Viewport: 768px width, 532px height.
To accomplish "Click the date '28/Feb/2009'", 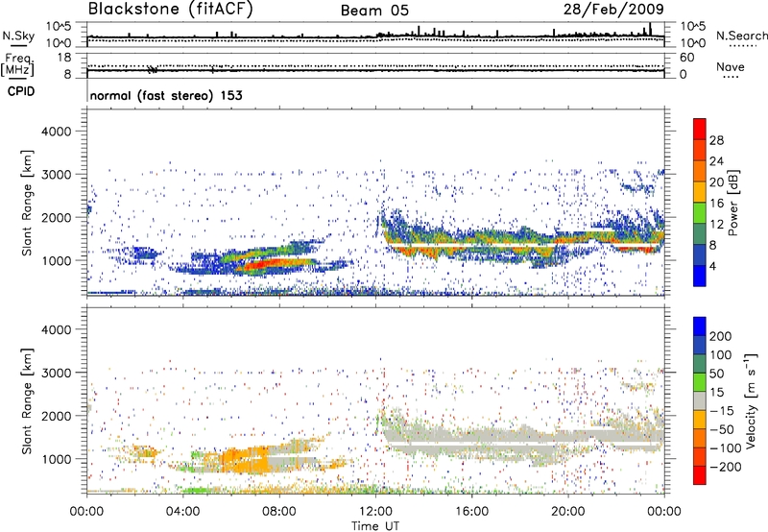I will pyautogui.click(x=613, y=10).
